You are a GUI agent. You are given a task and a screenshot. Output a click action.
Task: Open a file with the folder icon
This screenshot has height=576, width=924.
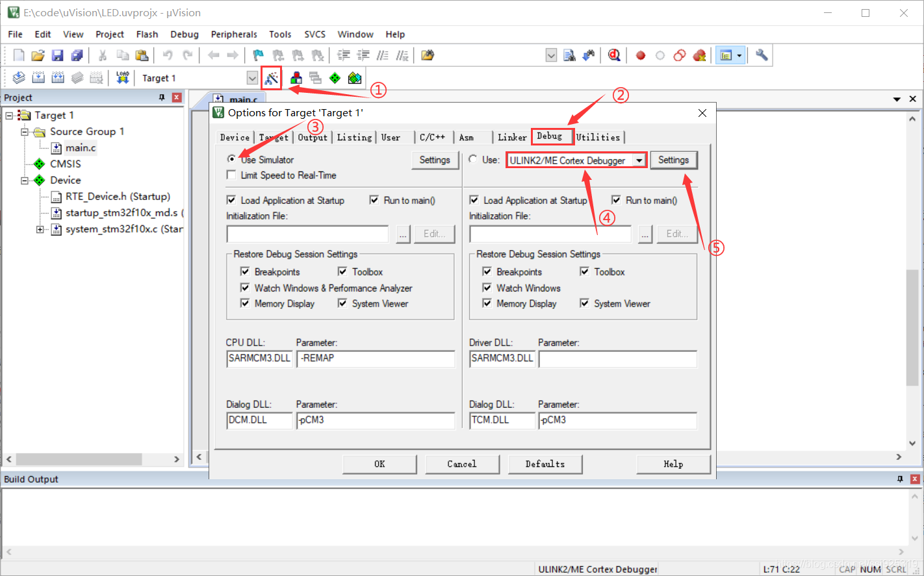pyautogui.click(x=38, y=55)
